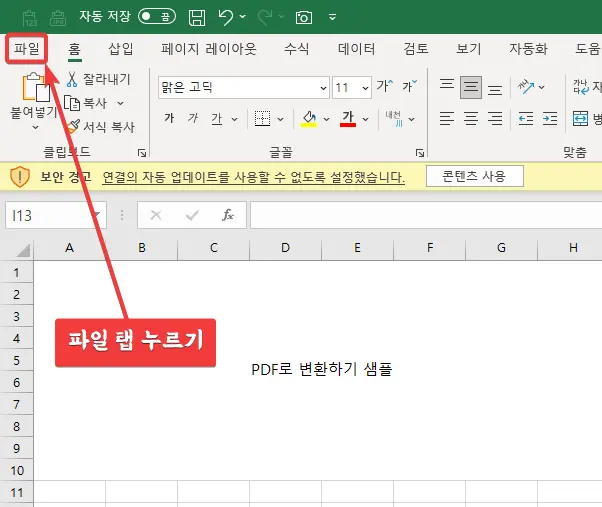The width and height of the screenshot is (602, 507).
Task: Toggle middle vertical alignment
Action: (x=471, y=88)
